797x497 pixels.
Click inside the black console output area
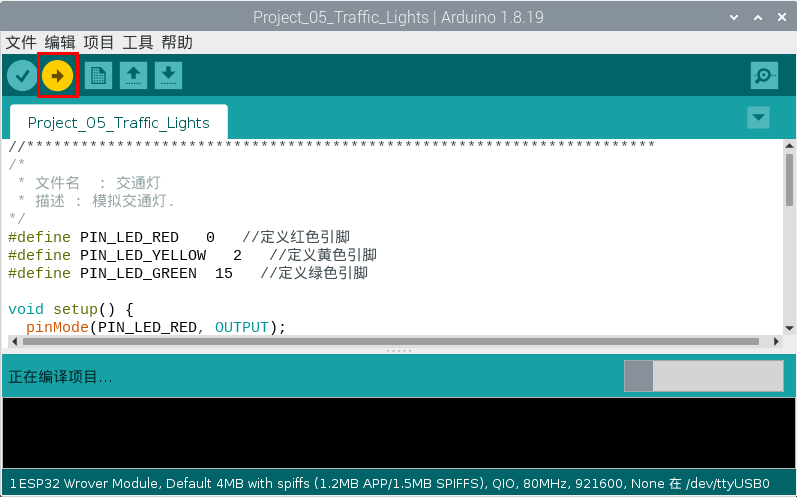(x=398, y=432)
